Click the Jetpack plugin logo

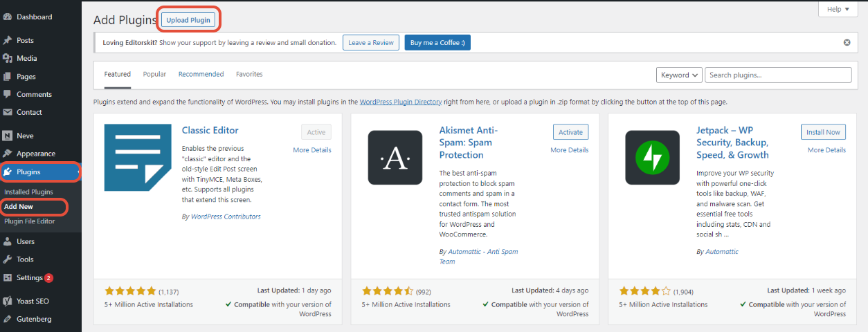(x=652, y=158)
